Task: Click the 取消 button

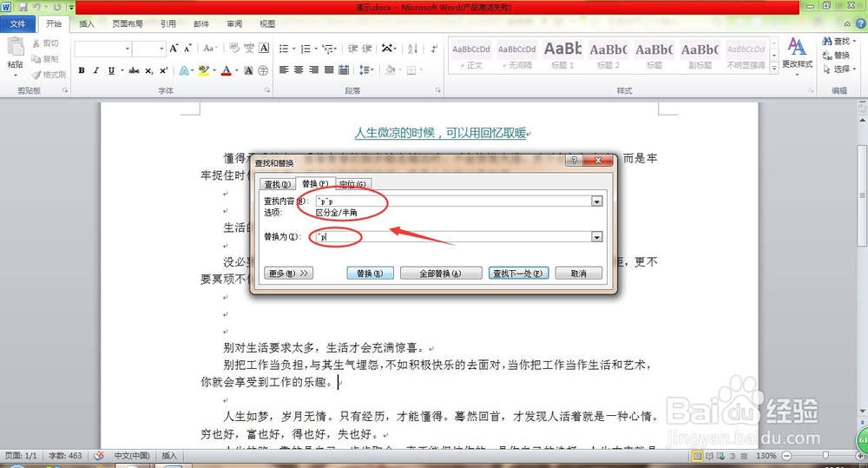Action: (578, 274)
